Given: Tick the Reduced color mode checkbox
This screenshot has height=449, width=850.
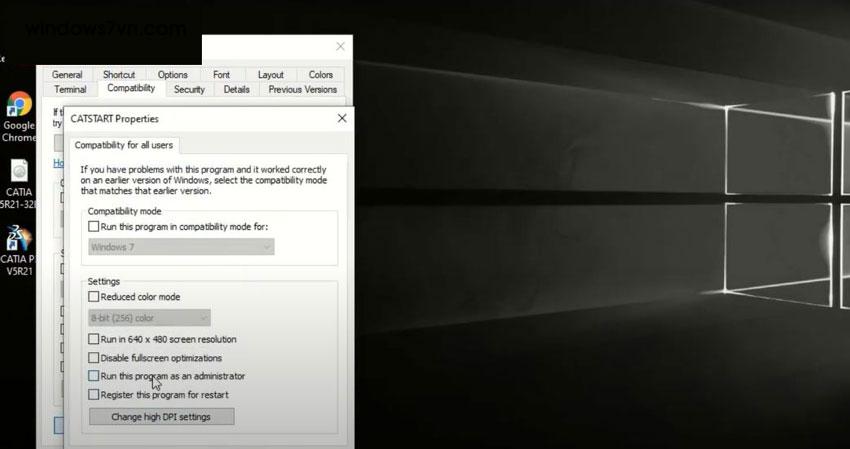Looking at the screenshot, I should [94, 297].
